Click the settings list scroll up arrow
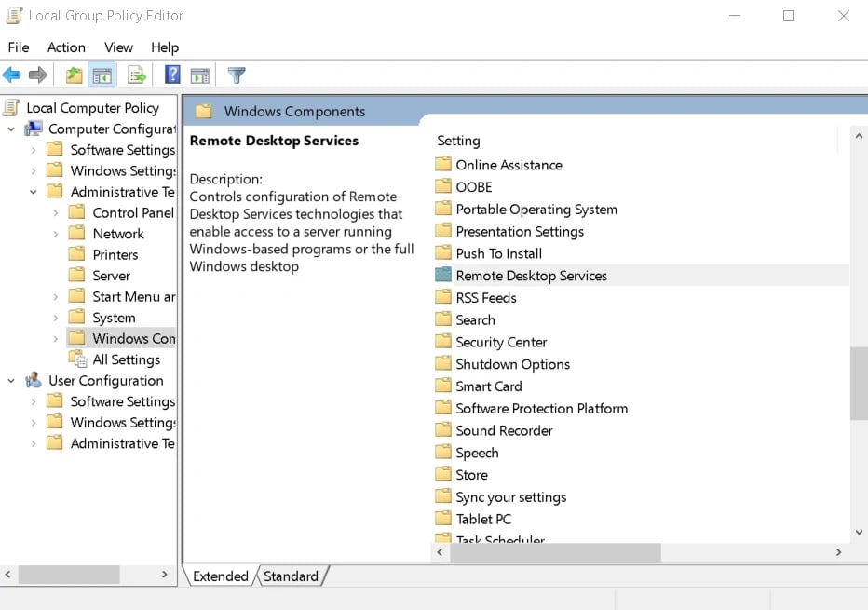868x610 pixels. coord(859,136)
